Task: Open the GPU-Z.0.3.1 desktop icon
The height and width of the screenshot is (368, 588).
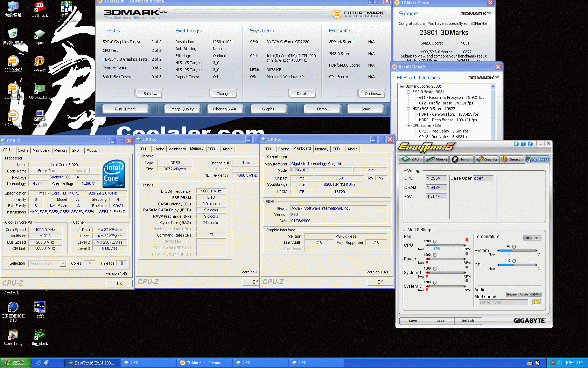Action: pyautogui.click(x=40, y=92)
